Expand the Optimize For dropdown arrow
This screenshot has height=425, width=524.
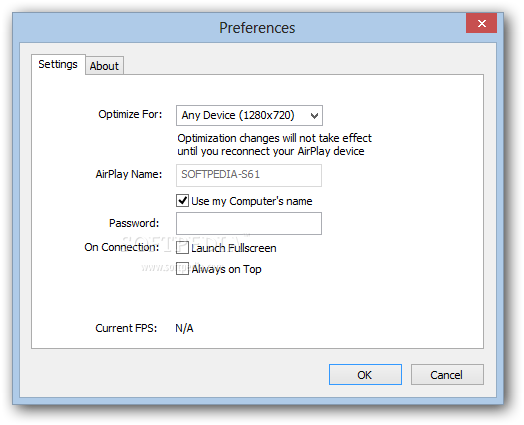pos(314,116)
